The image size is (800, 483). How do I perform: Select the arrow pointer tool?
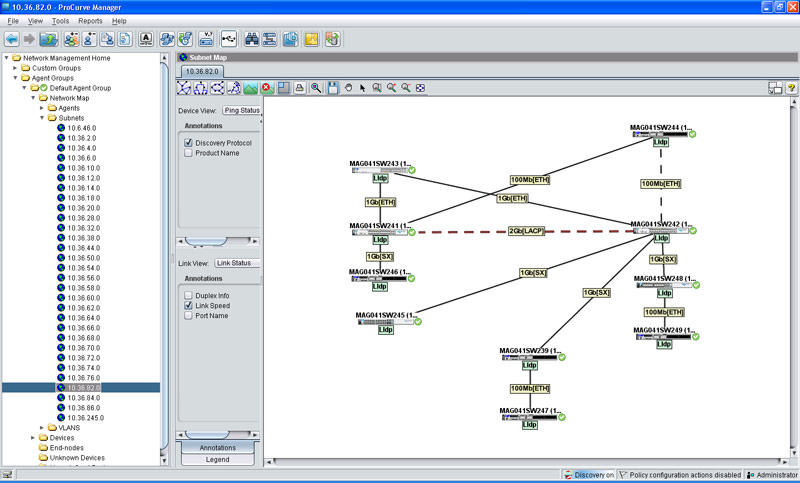(362, 88)
